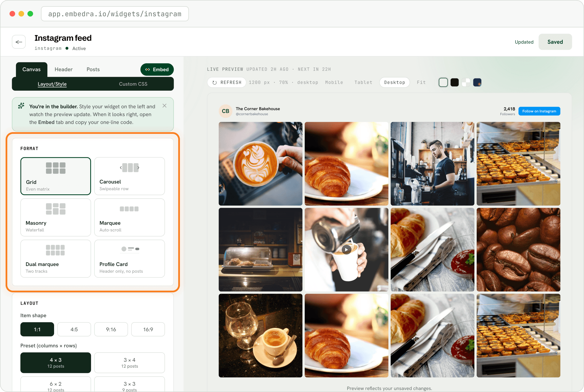
Task: Play the milk pouring video post
Action: click(x=346, y=249)
